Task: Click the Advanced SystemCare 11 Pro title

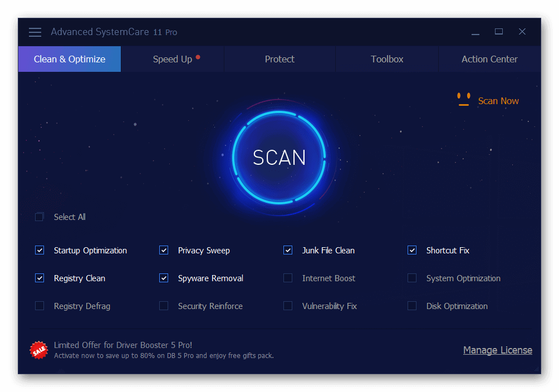Action: [114, 32]
